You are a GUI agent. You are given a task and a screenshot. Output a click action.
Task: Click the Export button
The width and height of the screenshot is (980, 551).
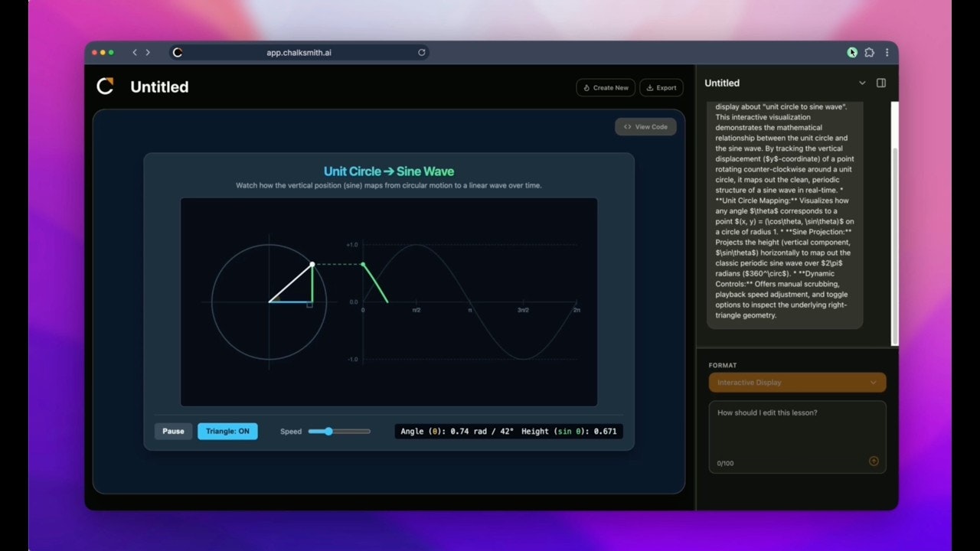point(661,87)
